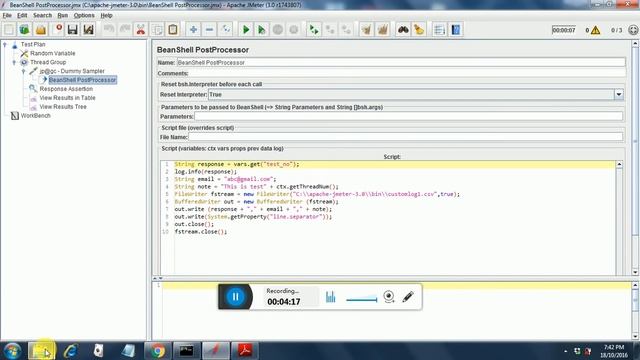Open the Windows Start button
The height and width of the screenshot is (360, 640).
(x=12, y=351)
